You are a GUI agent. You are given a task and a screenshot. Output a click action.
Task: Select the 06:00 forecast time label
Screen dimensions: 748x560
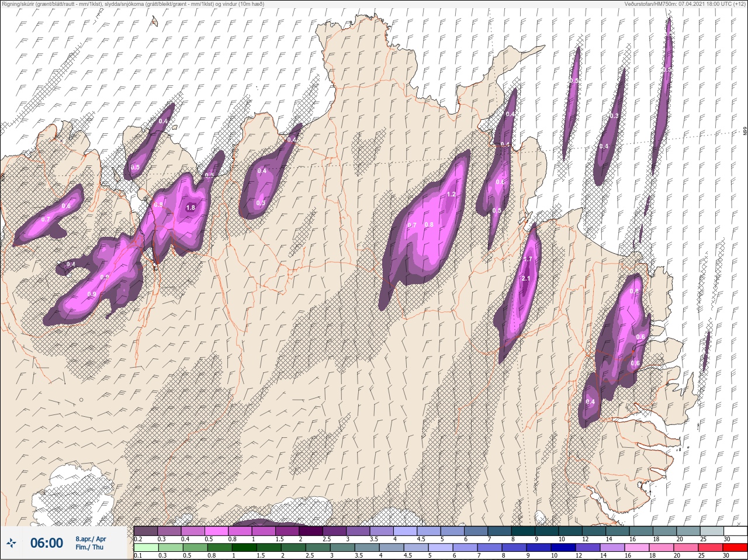tap(47, 543)
